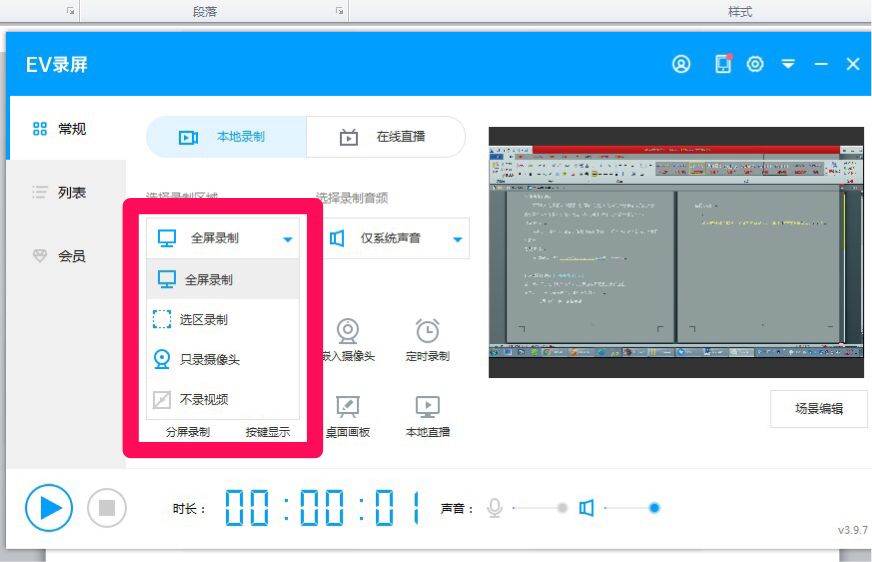The width and height of the screenshot is (872, 562).
Task: Minimize the EV录屏 window
Action: click(x=821, y=64)
